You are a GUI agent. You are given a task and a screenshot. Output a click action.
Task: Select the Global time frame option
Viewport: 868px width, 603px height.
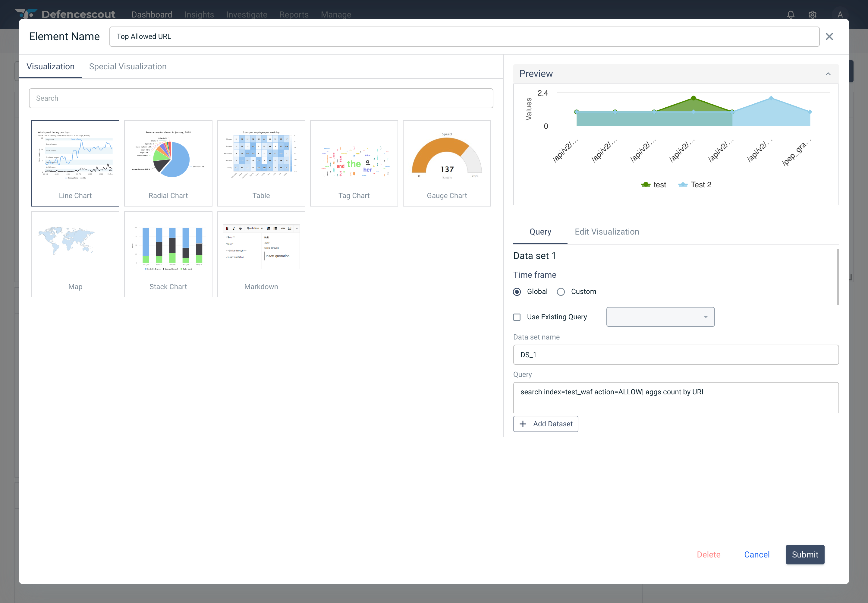(x=517, y=292)
